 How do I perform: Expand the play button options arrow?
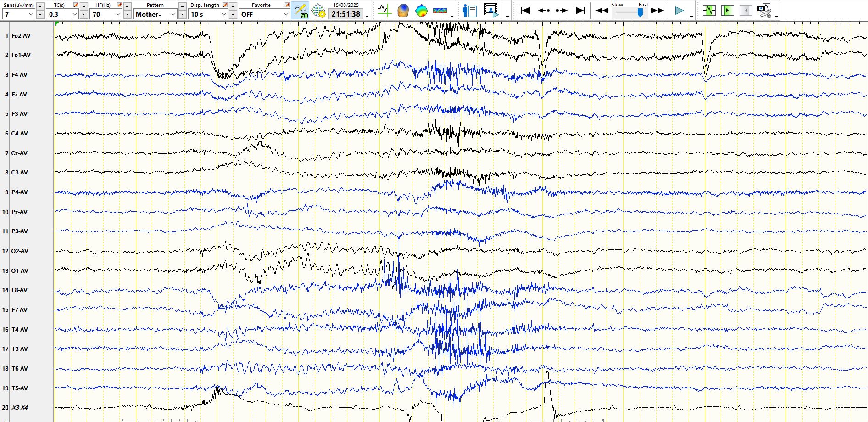(691, 17)
